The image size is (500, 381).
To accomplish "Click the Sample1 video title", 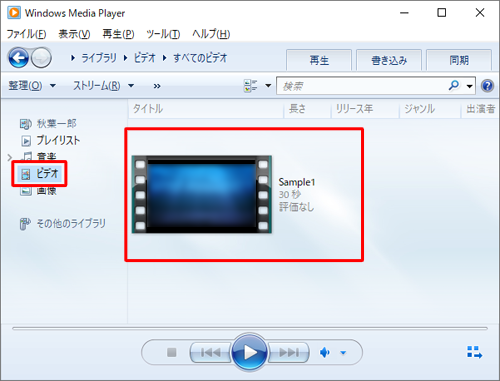I will point(297,182).
